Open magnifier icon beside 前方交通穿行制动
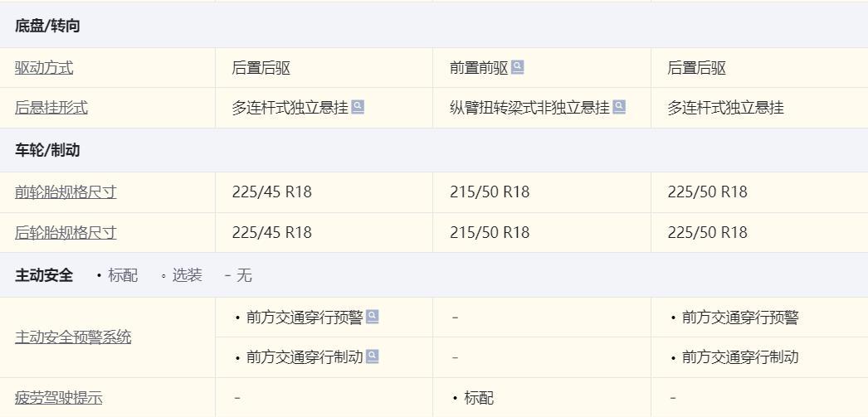 point(373,356)
